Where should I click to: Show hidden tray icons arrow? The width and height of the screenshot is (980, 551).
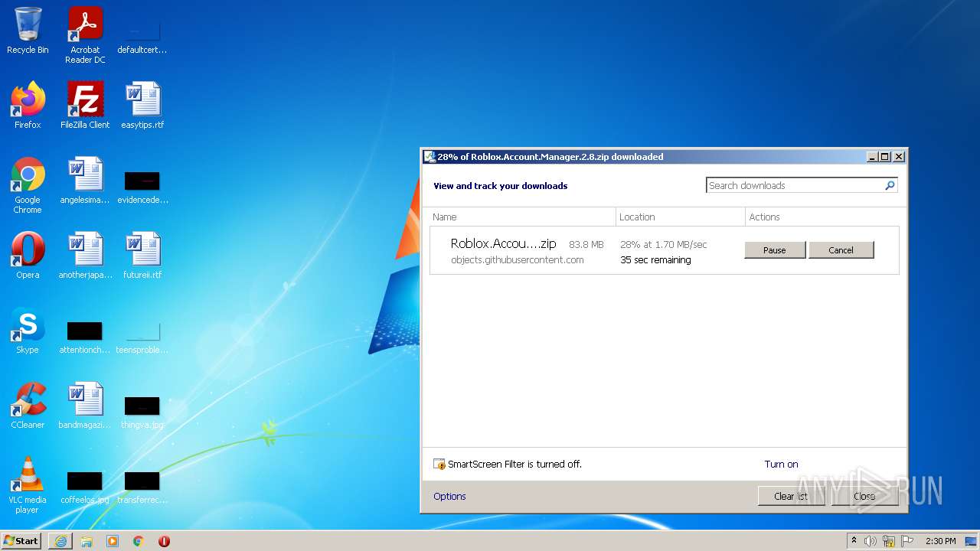854,541
